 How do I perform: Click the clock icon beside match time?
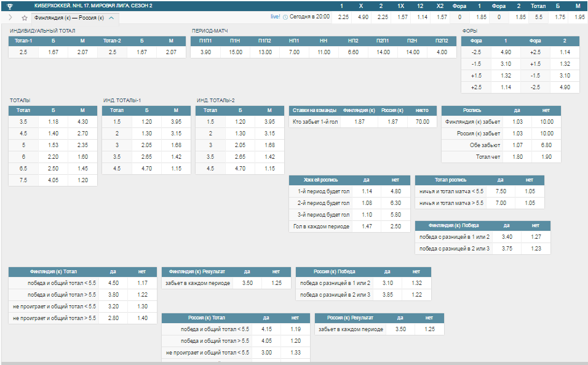pyautogui.click(x=285, y=17)
